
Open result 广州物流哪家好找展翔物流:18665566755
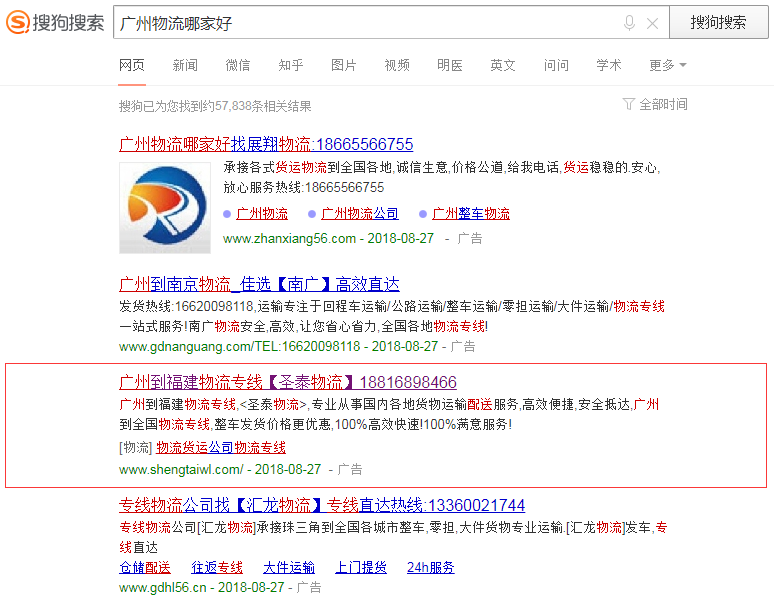click(266, 144)
